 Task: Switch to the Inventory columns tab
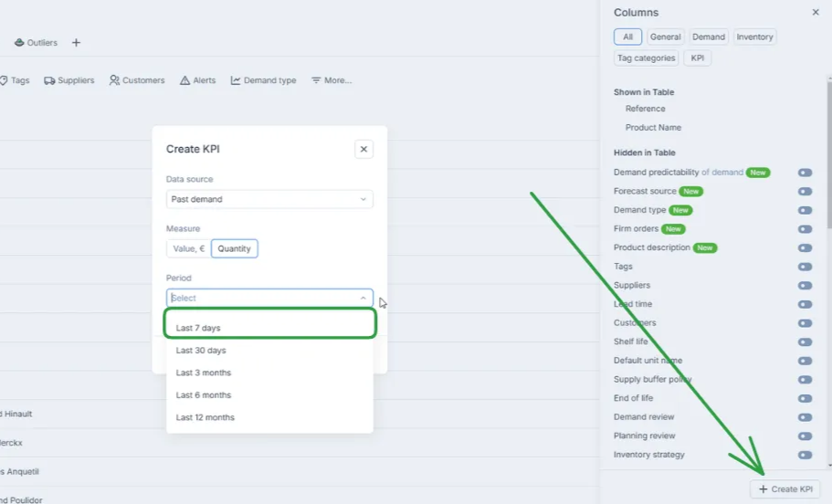tap(754, 37)
